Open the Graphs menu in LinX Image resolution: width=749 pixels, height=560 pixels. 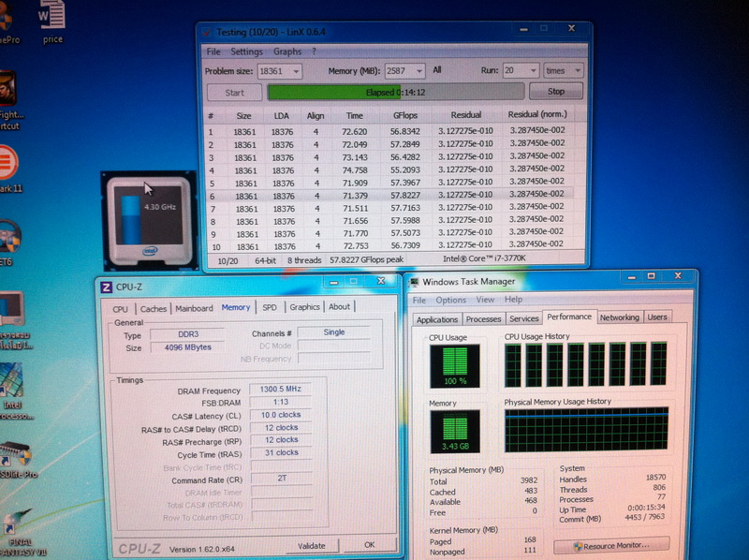(287, 52)
